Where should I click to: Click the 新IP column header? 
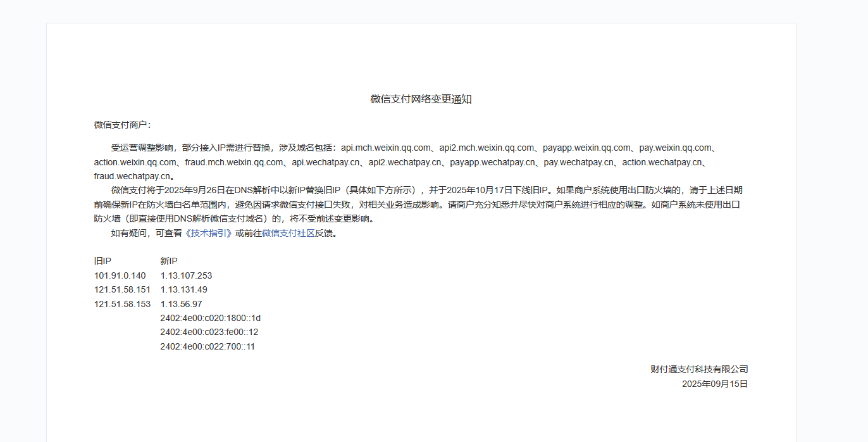tap(169, 261)
